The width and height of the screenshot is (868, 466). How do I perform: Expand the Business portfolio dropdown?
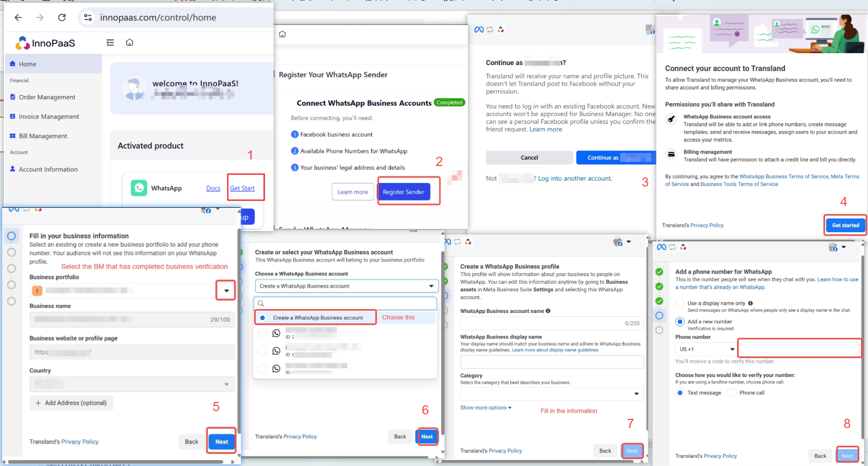(226, 291)
